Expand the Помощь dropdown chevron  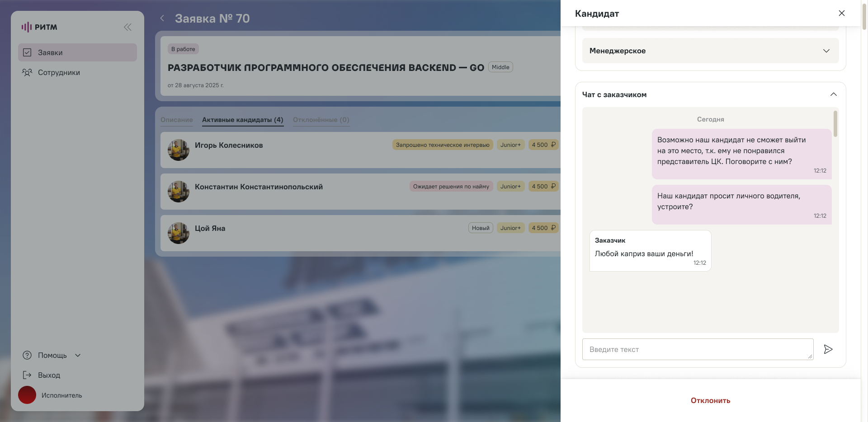(x=78, y=355)
